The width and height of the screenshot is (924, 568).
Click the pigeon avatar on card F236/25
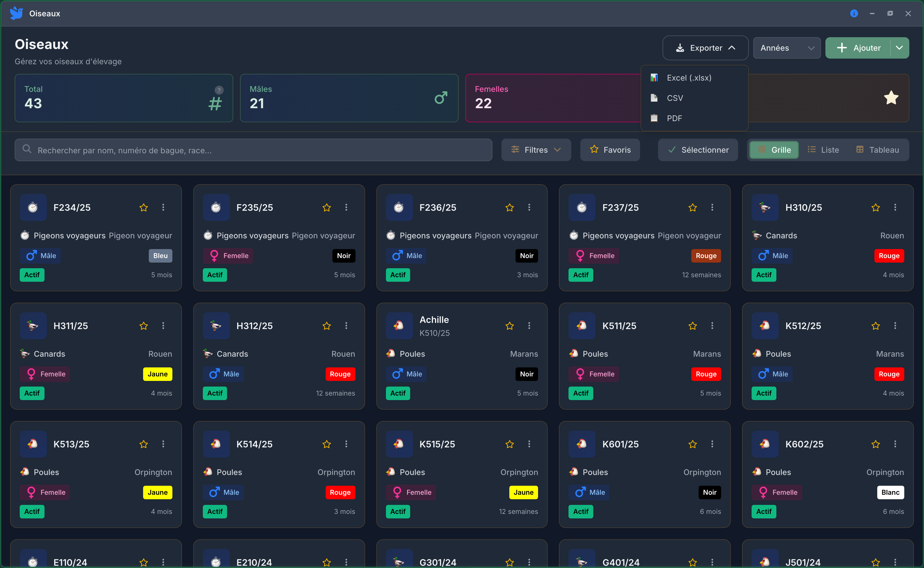[x=399, y=207]
